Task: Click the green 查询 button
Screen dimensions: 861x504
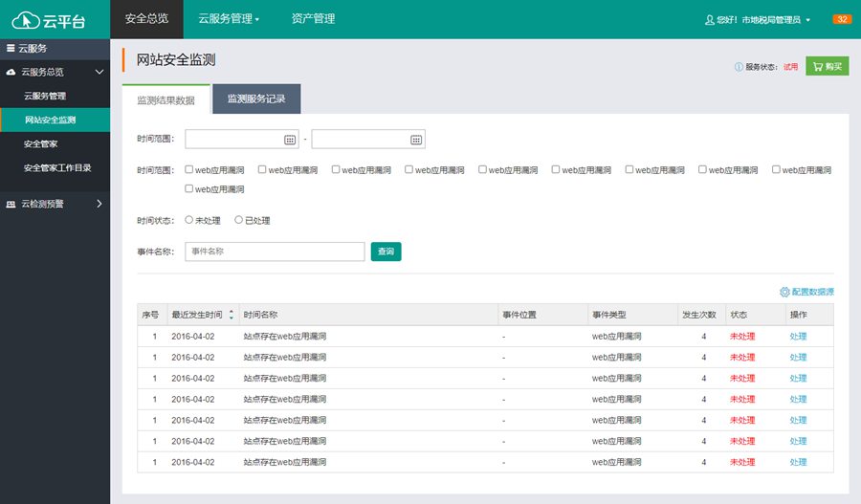Action: click(x=386, y=252)
